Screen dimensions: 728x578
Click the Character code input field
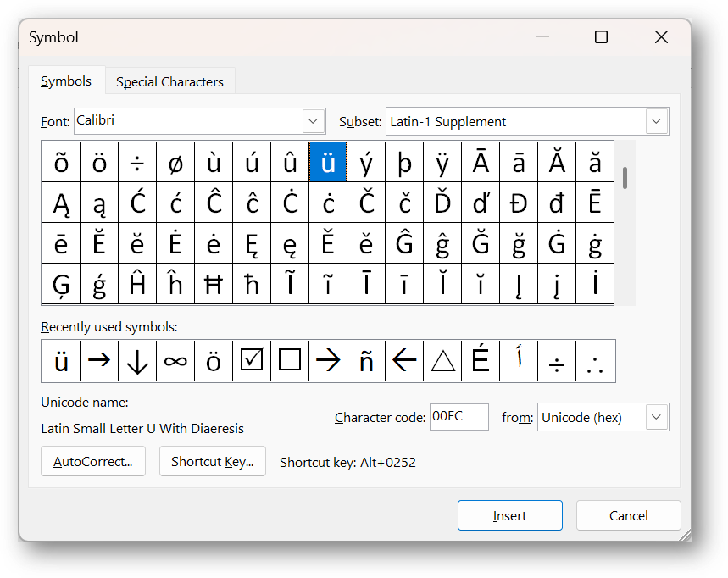coord(458,417)
